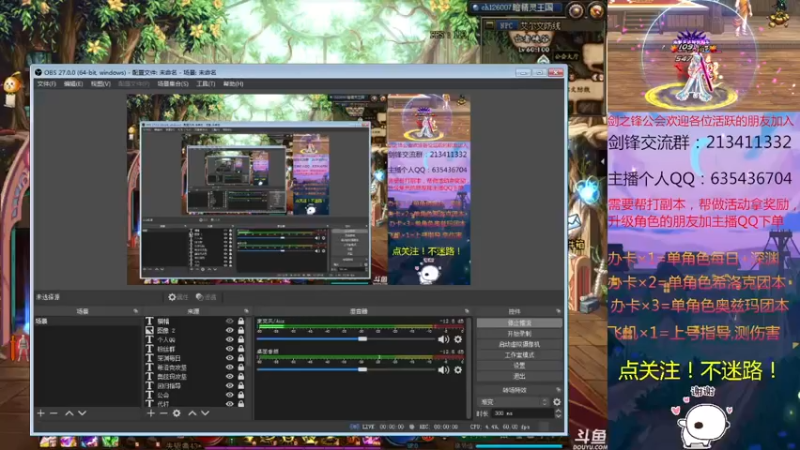800x450 pixels.
Task: Adjust the 麦克风/Aux volume slider
Action: 346,339
